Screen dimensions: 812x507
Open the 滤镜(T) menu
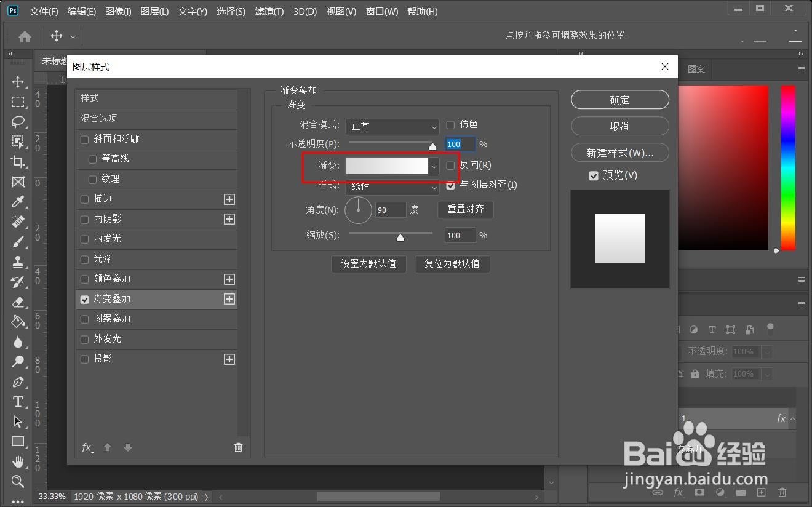(x=269, y=12)
